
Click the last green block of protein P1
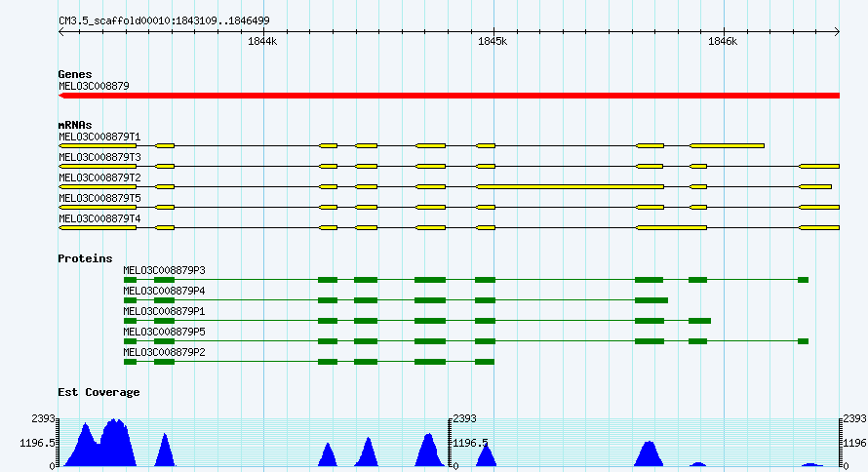[x=699, y=321]
